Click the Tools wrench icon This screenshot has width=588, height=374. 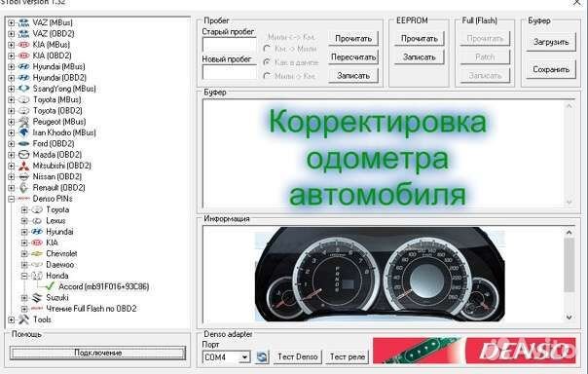point(23,319)
